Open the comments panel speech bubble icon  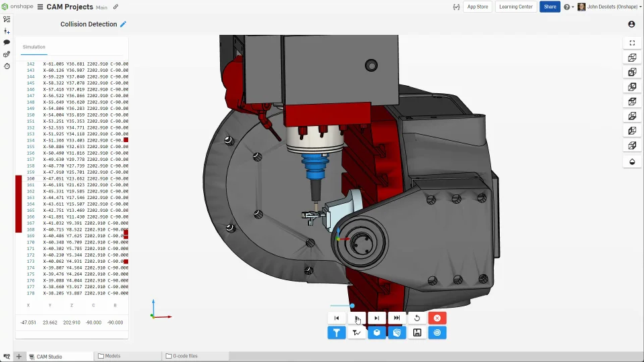pos(7,42)
